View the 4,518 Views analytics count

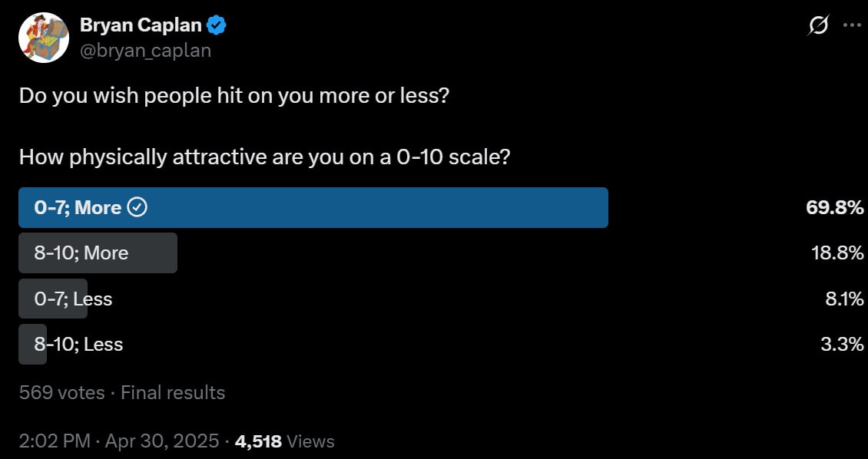pos(284,441)
